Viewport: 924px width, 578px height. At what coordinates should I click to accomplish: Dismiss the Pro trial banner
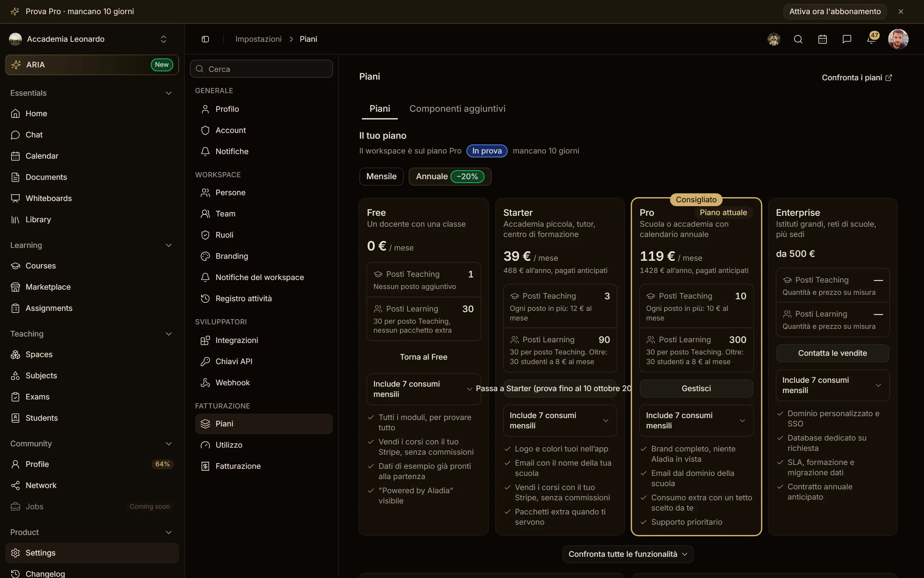901,12
